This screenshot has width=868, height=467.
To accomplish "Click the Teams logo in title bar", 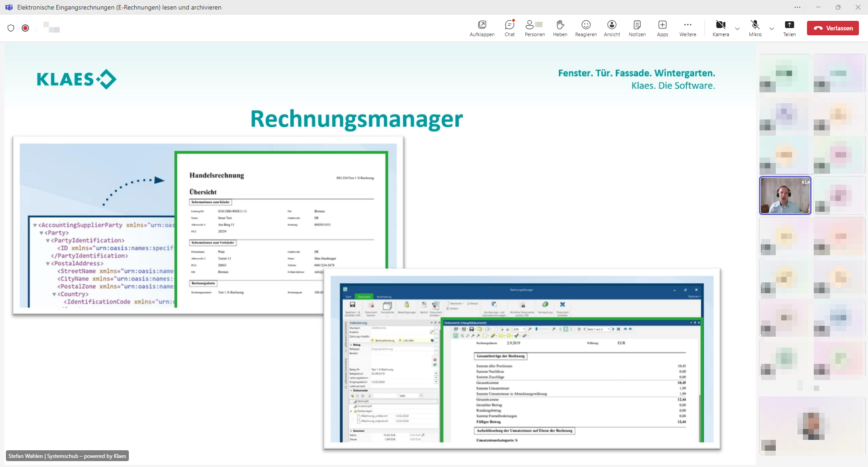I will coord(9,7).
